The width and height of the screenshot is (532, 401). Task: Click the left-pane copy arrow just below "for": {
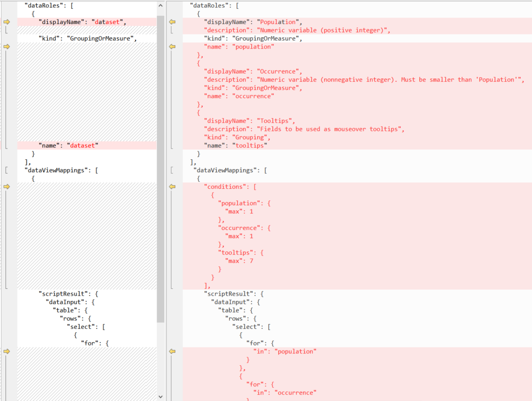7,351
